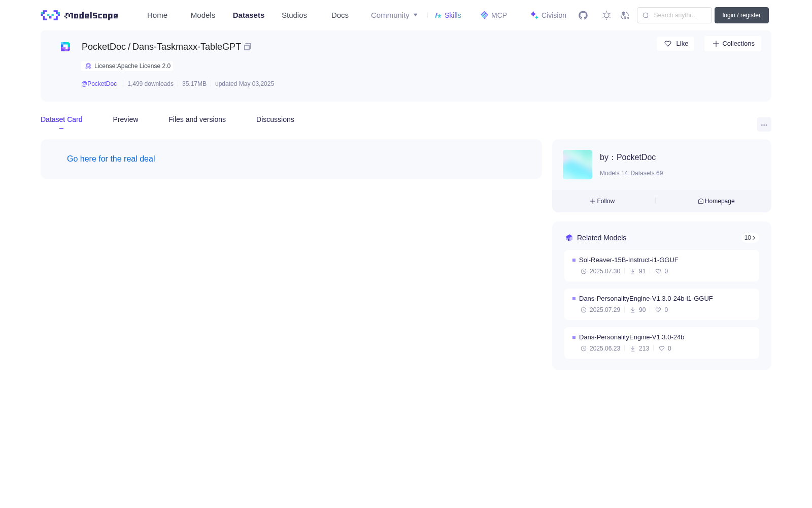Click the MCP diamond icon
This screenshot has height=508, width=812.
tap(484, 15)
